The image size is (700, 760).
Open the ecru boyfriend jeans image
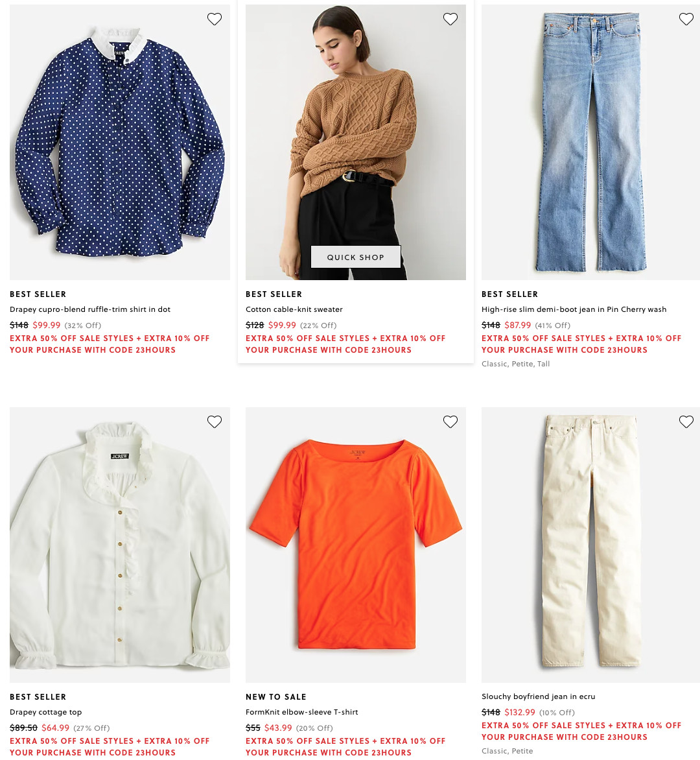pyautogui.click(x=590, y=545)
